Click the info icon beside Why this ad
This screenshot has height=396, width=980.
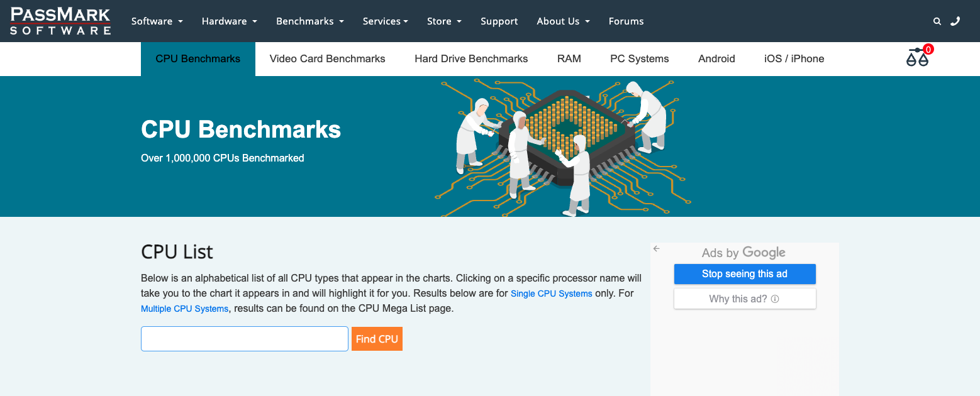(775, 299)
